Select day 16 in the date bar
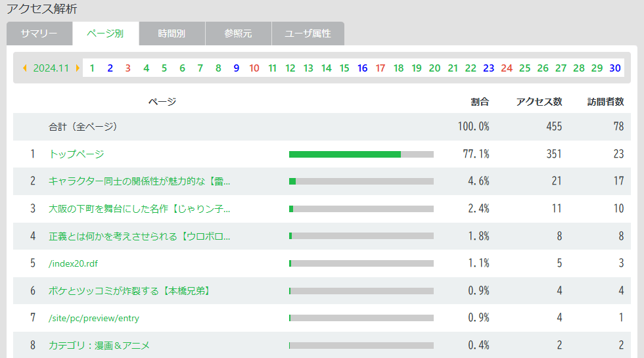This screenshot has height=358, width=644. click(x=362, y=68)
